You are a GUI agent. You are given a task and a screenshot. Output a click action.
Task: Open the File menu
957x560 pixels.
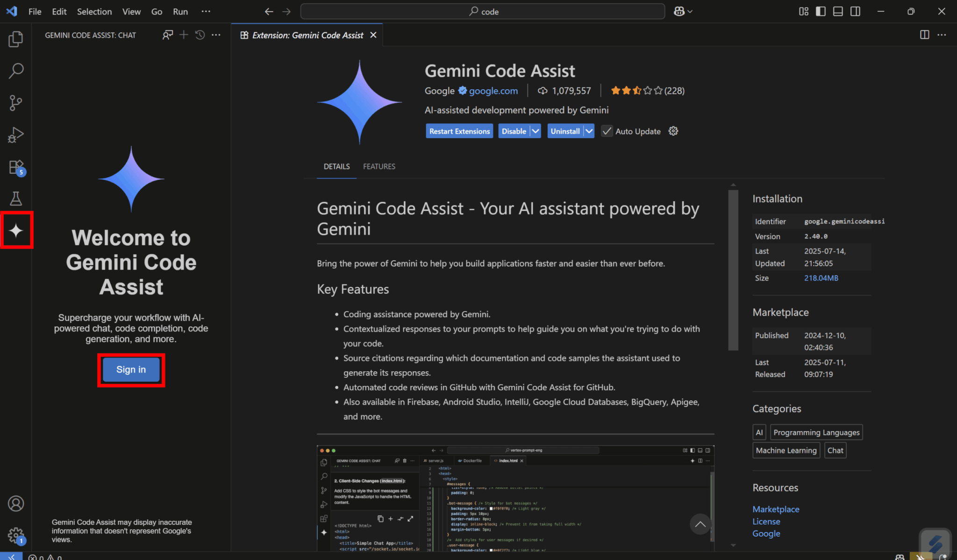[35, 12]
